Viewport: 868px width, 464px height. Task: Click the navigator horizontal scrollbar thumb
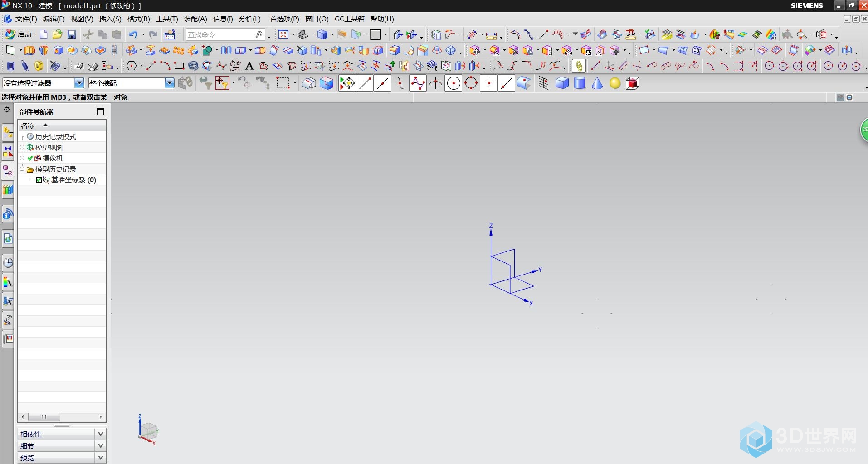pos(44,417)
